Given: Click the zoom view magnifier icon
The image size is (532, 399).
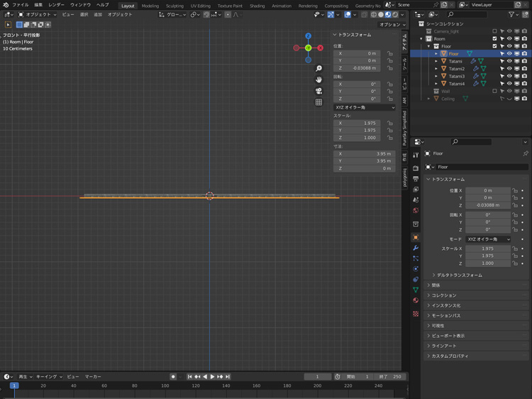Looking at the screenshot, I should tap(318, 69).
